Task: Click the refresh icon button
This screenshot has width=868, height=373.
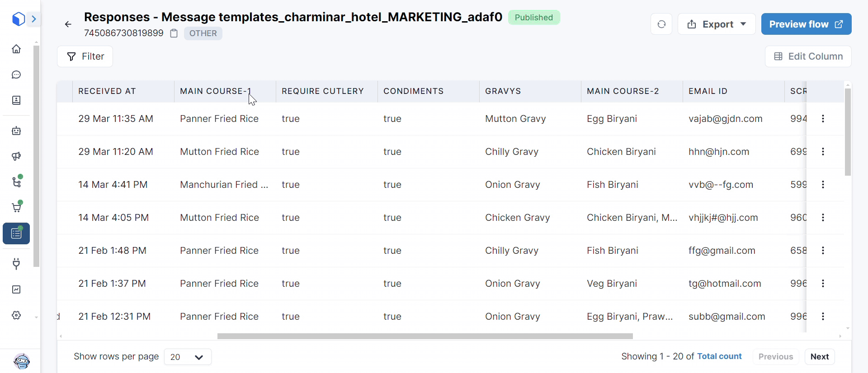Action: pos(661,24)
